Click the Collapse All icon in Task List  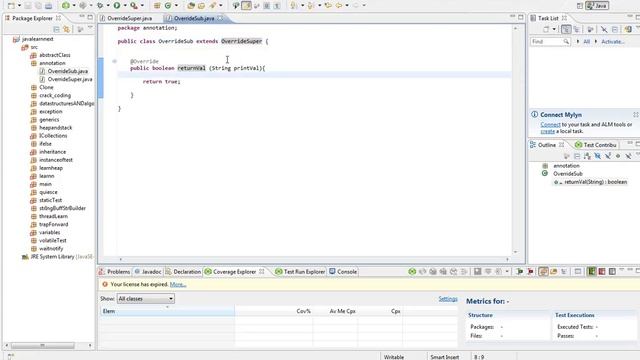pyautogui.click(x=615, y=29)
